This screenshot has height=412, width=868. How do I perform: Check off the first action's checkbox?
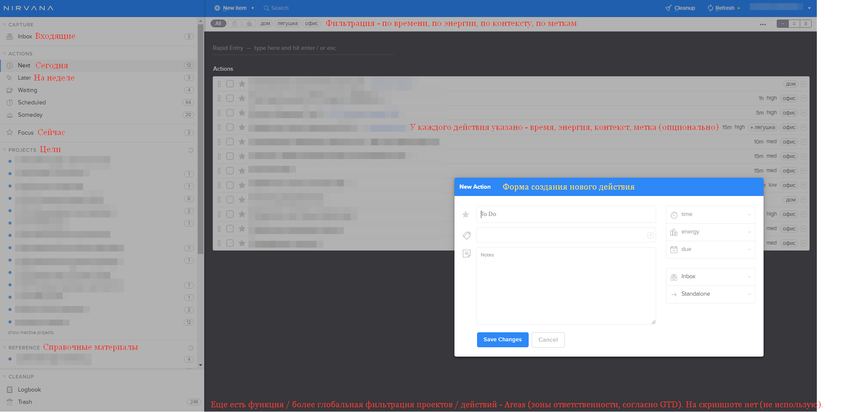click(230, 84)
